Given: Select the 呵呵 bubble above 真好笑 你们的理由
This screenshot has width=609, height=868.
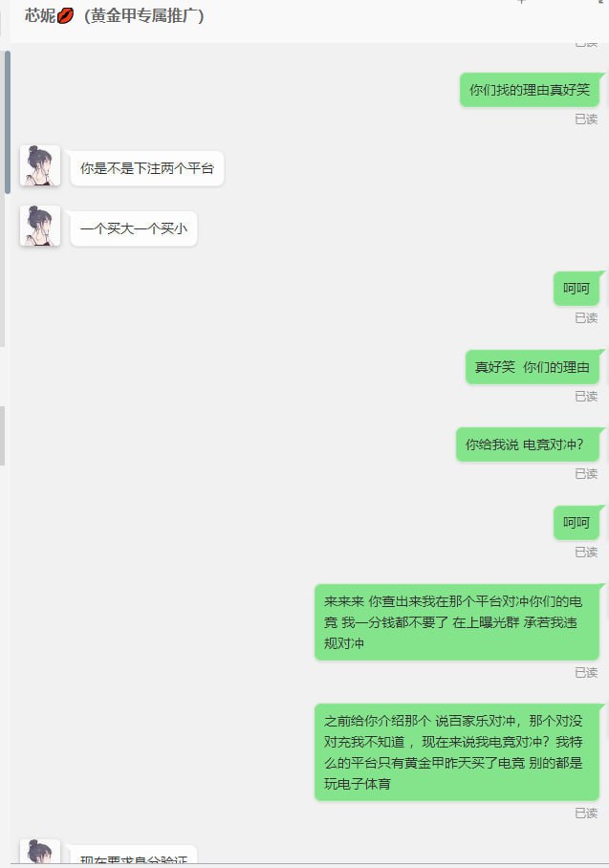Looking at the screenshot, I should [576, 289].
